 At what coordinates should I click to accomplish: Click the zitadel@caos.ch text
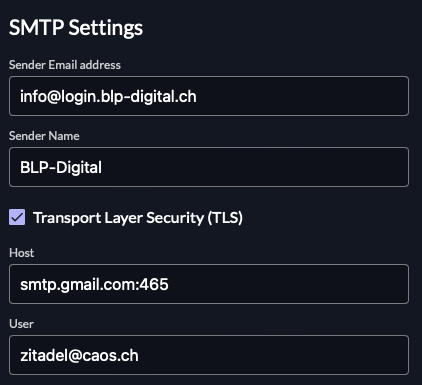point(79,356)
